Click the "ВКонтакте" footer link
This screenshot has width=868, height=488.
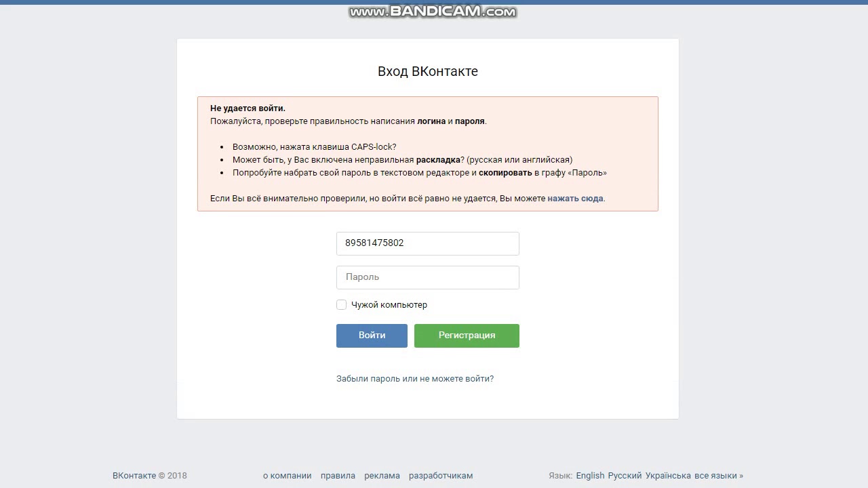pyautogui.click(x=134, y=476)
